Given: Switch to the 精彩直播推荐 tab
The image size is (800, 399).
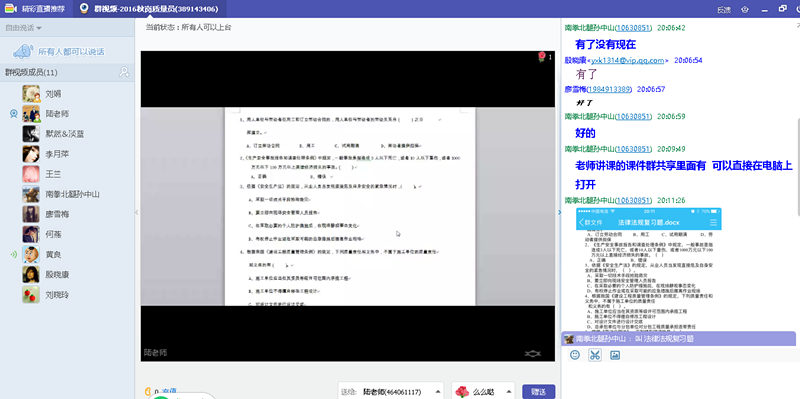Looking at the screenshot, I should coord(36,9).
